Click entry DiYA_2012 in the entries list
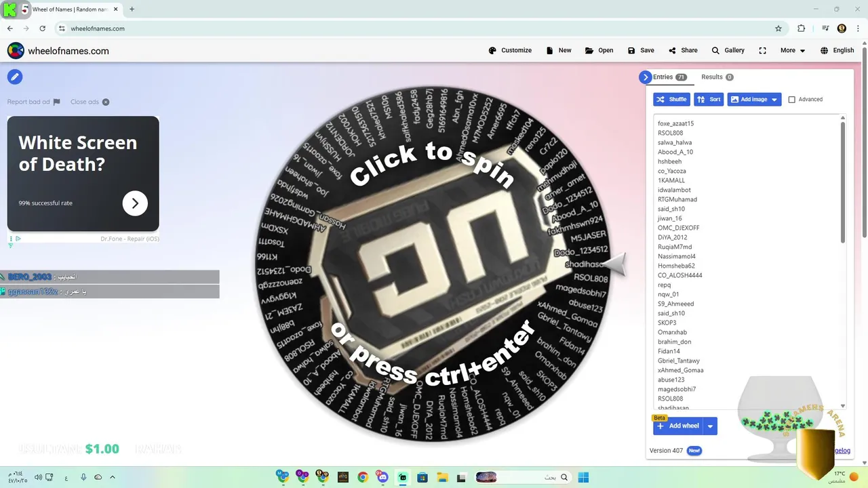Viewport: 868px width, 488px height. click(x=672, y=237)
